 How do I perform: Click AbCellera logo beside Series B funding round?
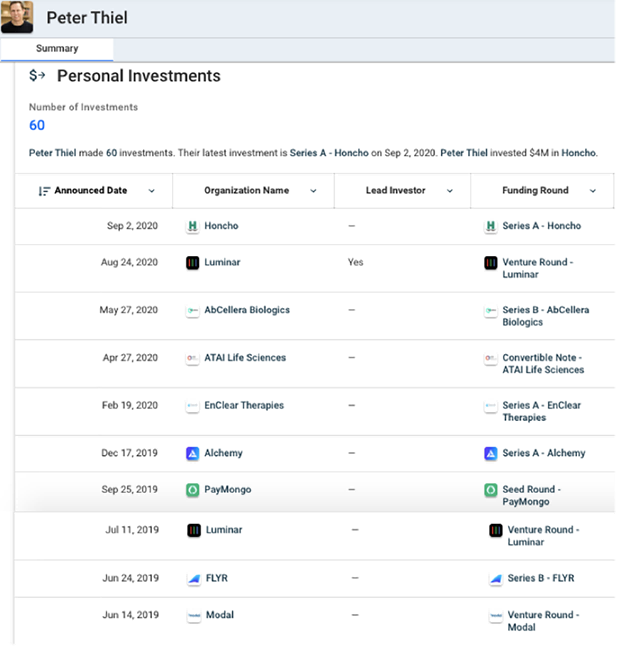491,310
